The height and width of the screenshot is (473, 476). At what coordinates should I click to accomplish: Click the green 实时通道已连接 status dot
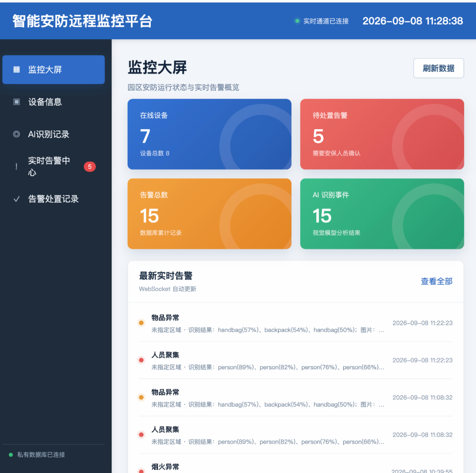[297, 21]
